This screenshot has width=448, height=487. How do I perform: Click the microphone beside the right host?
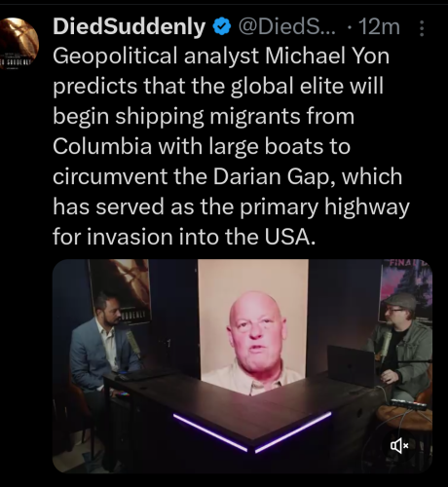click(386, 345)
